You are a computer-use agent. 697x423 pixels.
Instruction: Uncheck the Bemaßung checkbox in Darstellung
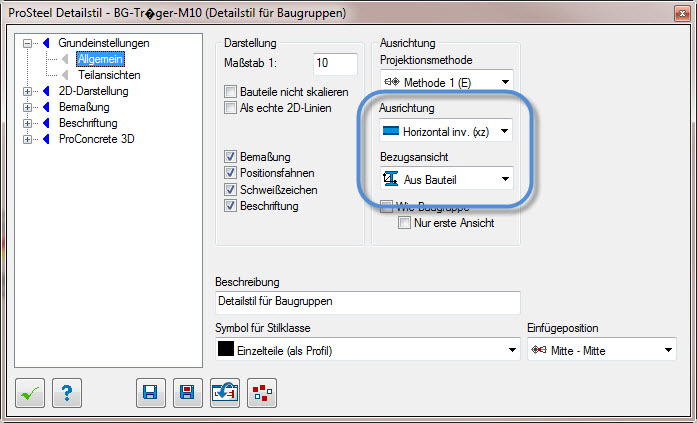tap(230, 157)
